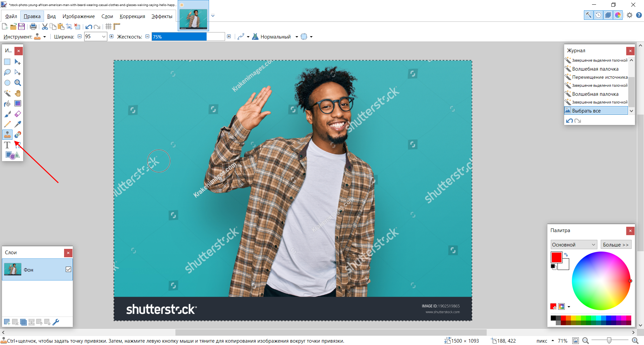
Task: Reset colors to black and white
Action: pyautogui.click(x=553, y=267)
